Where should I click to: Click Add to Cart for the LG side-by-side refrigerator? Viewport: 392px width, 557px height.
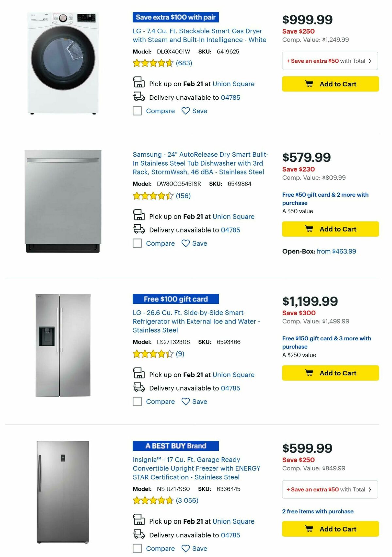click(330, 373)
